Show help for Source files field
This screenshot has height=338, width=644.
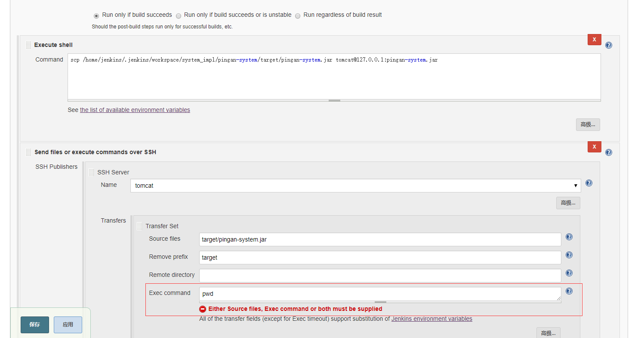(x=569, y=237)
